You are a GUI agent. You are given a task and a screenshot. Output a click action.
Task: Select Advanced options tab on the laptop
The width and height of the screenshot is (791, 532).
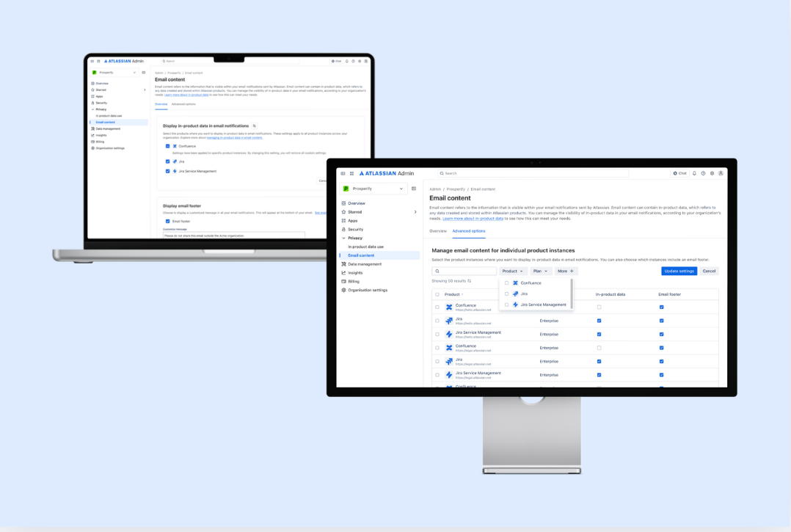click(x=183, y=104)
